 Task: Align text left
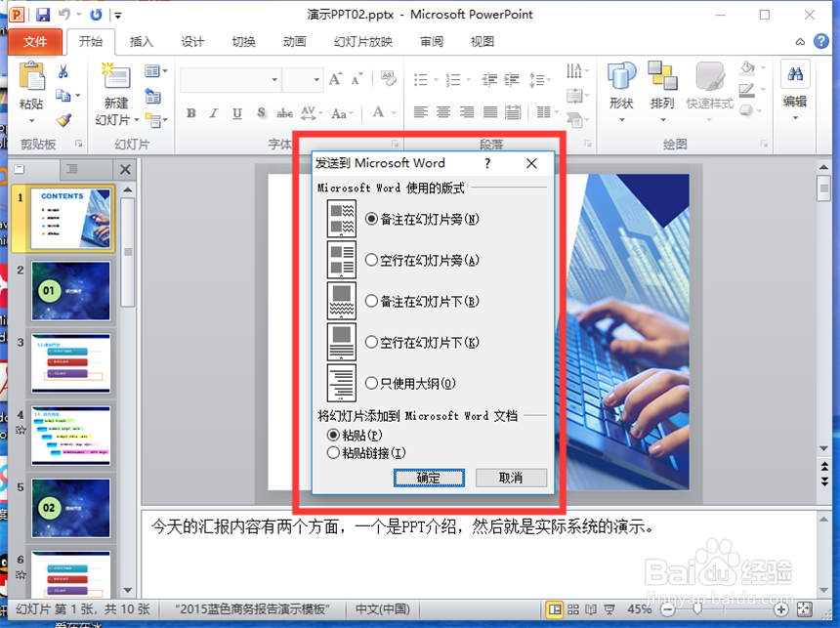421,111
